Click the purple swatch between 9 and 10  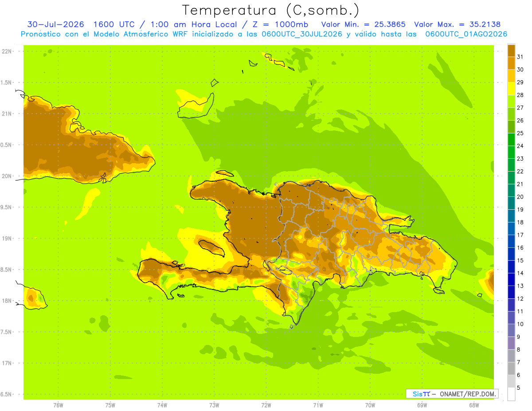pos(511,330)
